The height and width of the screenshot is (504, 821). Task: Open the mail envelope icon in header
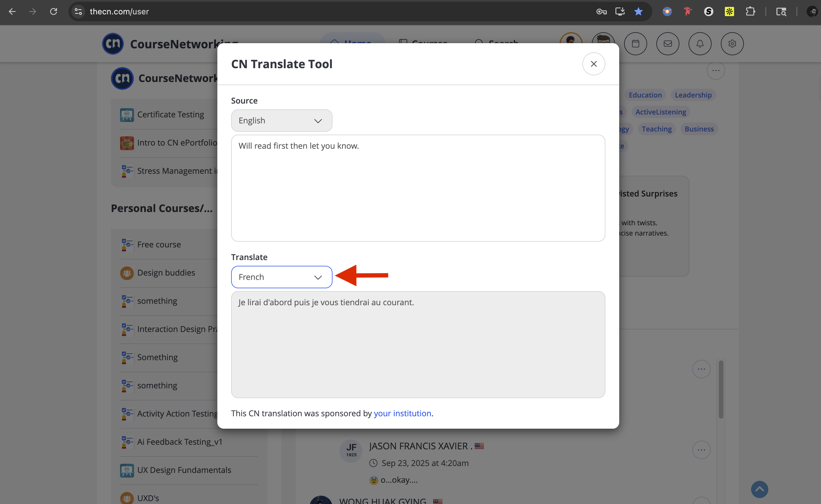[x=668, y=43]
